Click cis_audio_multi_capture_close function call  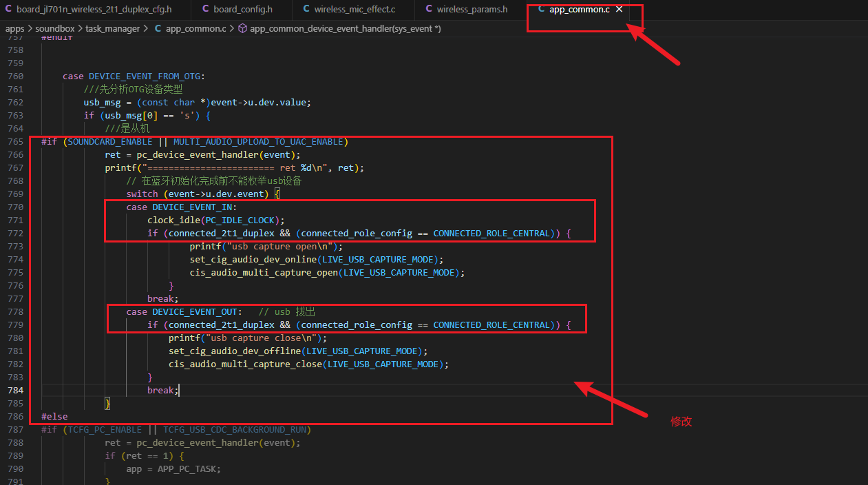pyautogui.click(x=245, y=364)
